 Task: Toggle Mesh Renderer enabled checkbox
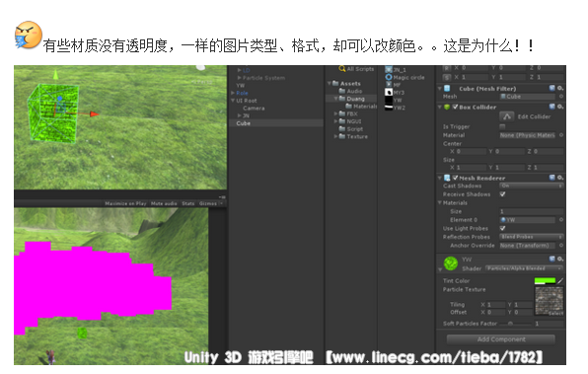coord(455,178)
